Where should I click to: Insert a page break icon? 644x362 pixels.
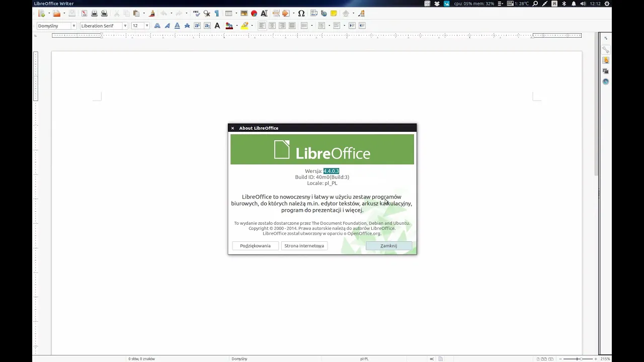tap(276, 14)
